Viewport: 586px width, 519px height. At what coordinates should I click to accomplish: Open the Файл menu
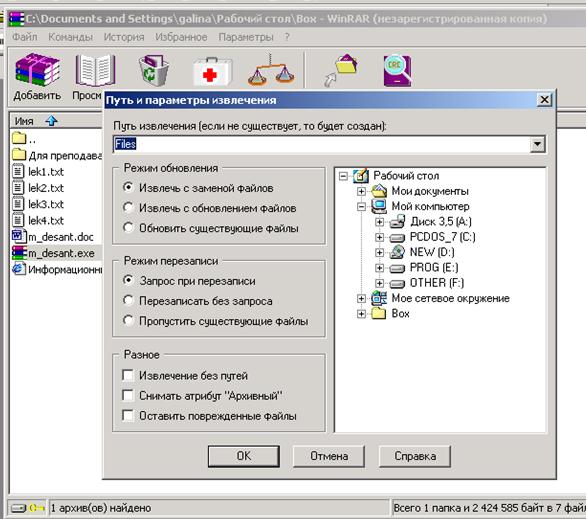[25, 37]
